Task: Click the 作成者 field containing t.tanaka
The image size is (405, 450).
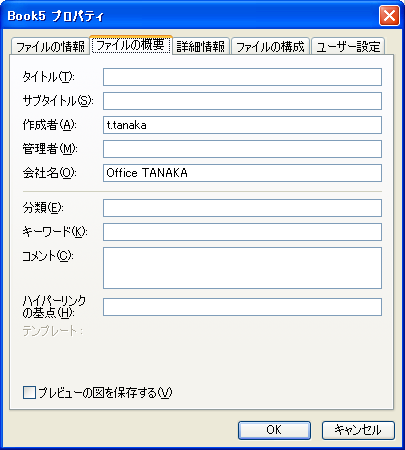Action: pos(242,125)
